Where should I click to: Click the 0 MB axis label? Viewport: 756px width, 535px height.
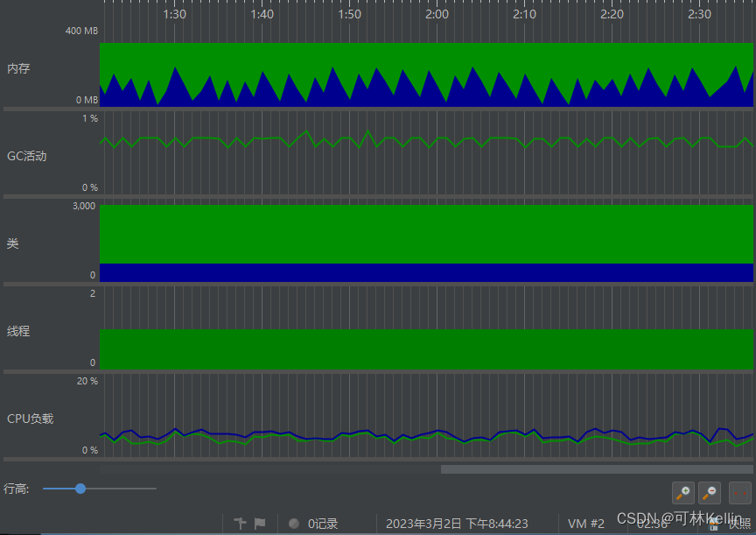[87, 100]
